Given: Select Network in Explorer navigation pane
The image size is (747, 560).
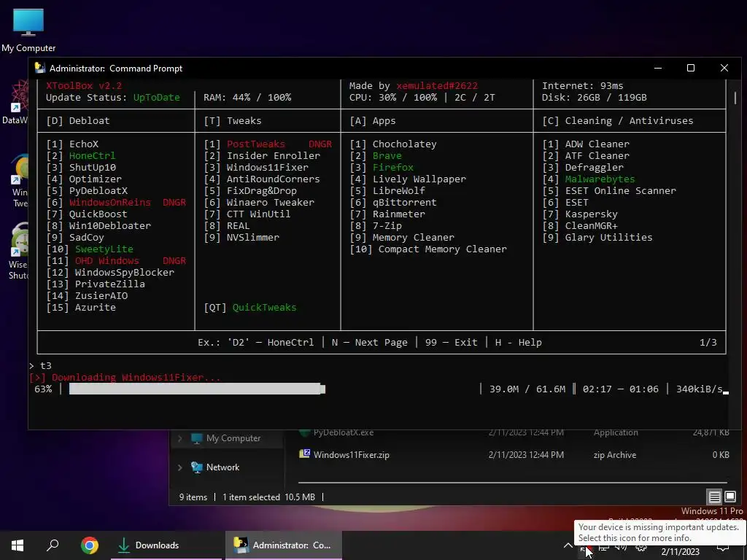Looking at the screenshot, I should pyautogui.click(x=222, y=467).
